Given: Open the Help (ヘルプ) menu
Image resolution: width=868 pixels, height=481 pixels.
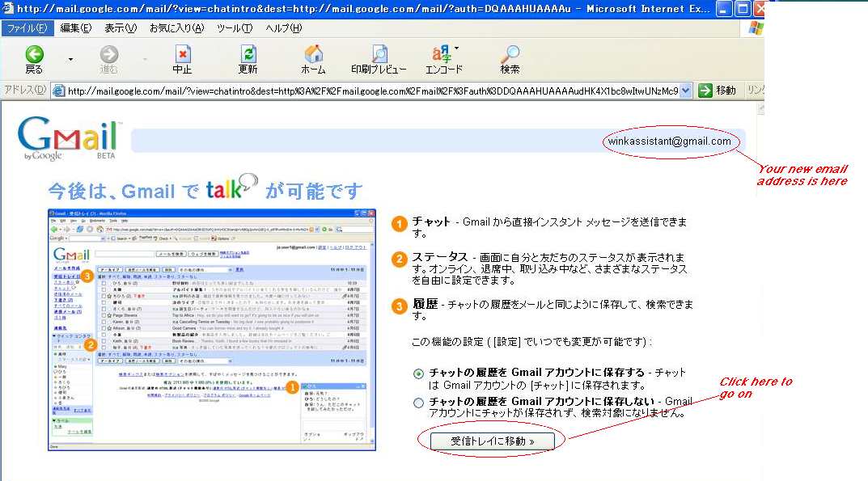Looking at the screenshot, I should point(283,28).
